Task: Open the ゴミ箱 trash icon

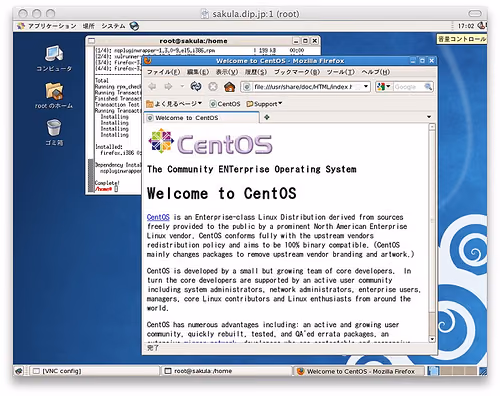Action: click(54, 132)
